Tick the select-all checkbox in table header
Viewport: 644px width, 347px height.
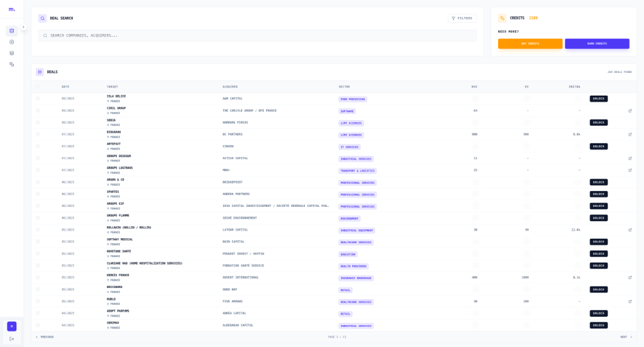pos(38,87)
